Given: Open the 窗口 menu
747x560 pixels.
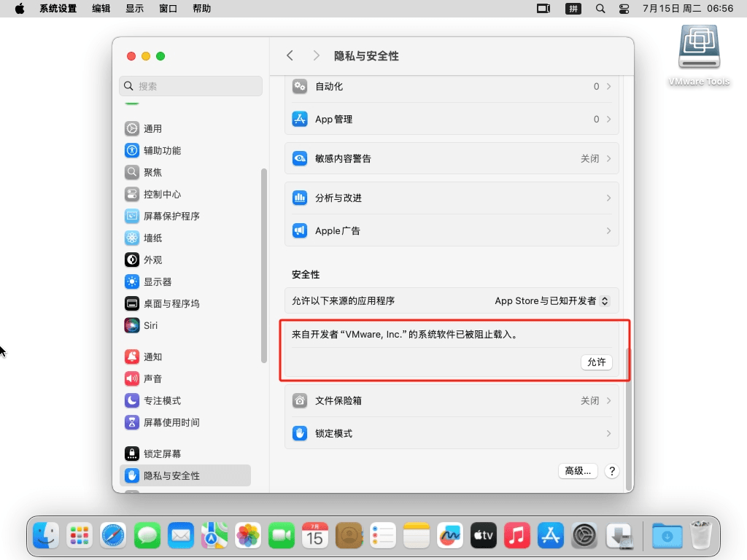Looking at the screenshot, I should coord(168,9).
